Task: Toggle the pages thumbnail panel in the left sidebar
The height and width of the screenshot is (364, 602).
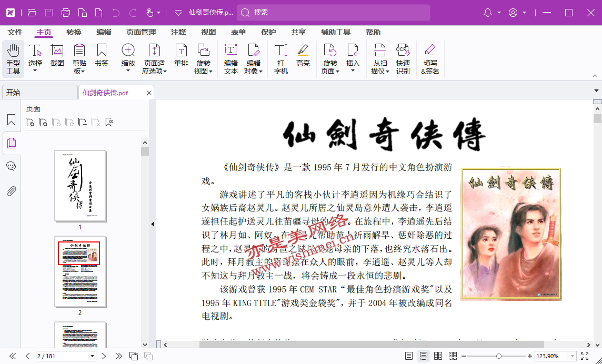Action: point(12,143)
